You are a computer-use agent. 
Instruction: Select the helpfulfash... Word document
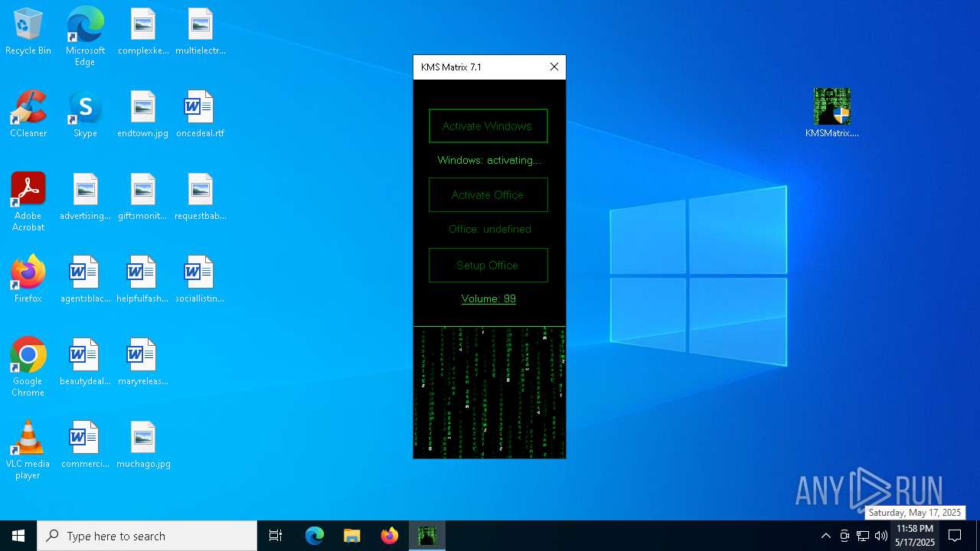[143, 279]
